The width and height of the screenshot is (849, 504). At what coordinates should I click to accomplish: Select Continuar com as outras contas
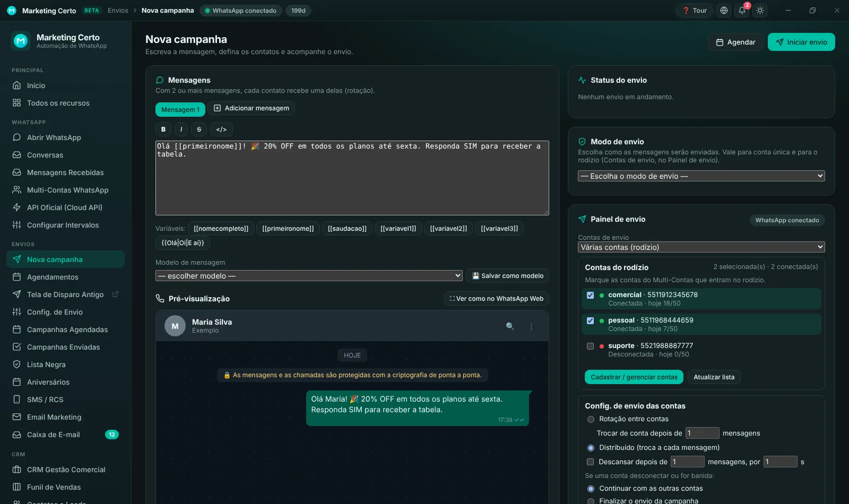pyautogui.click(x=591, y=489)
